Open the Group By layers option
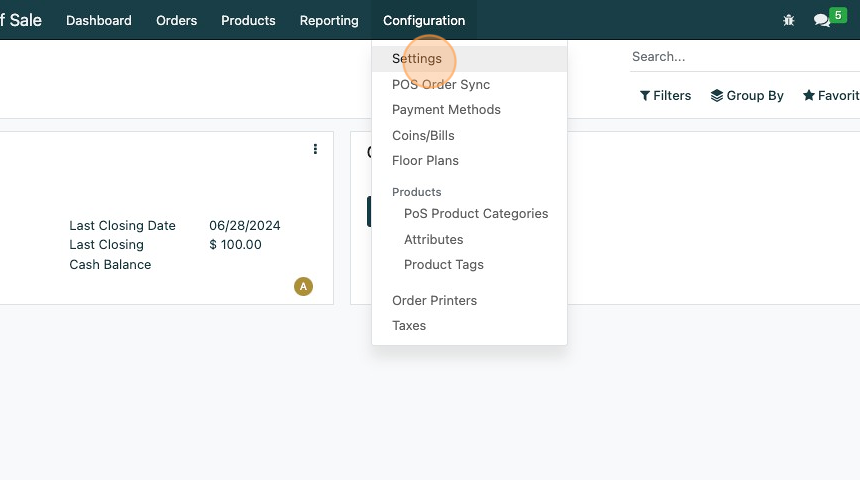 pos(747,95)
